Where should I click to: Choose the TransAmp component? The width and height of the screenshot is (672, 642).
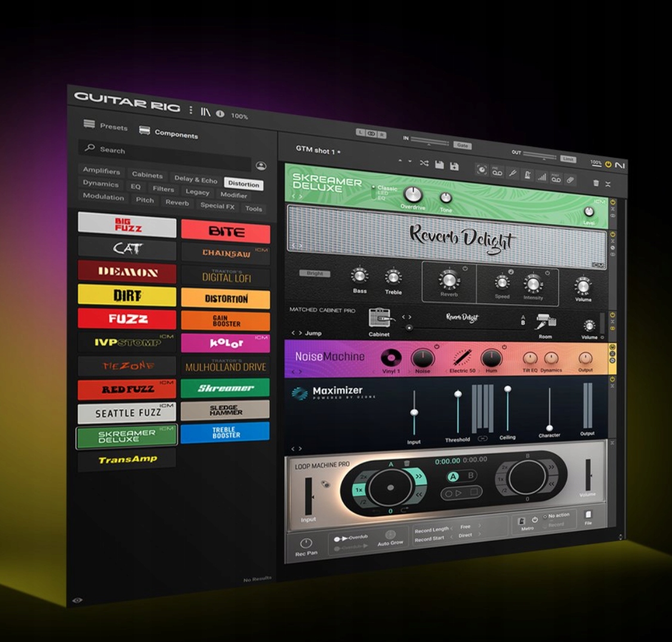coord(127,460)
